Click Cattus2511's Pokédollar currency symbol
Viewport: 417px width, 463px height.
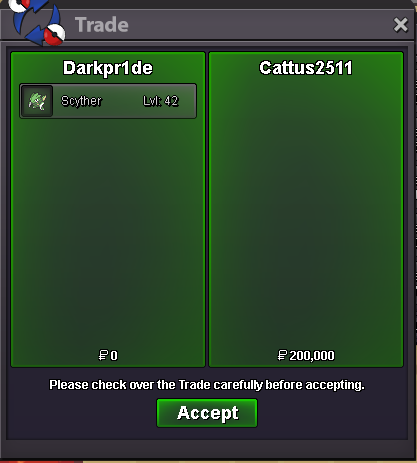(282, 355)
